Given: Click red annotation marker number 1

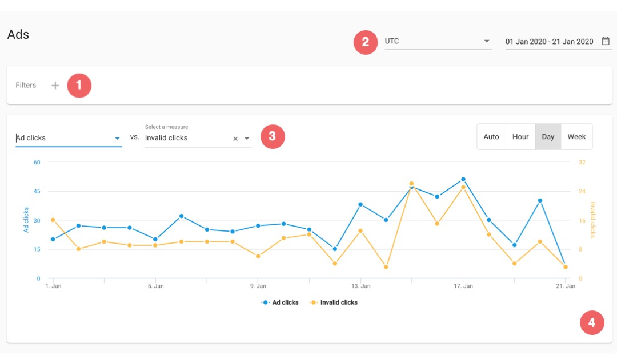Looking at the screenshot, I should pos(79,86).
